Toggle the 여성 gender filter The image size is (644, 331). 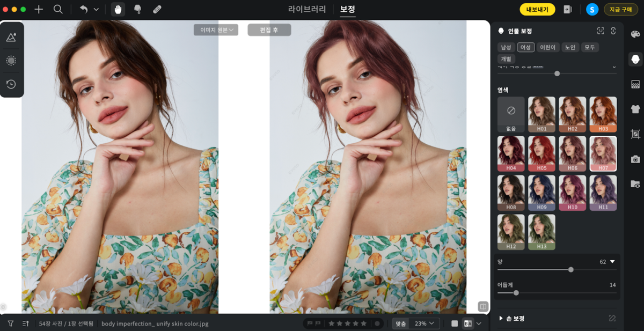525,47
